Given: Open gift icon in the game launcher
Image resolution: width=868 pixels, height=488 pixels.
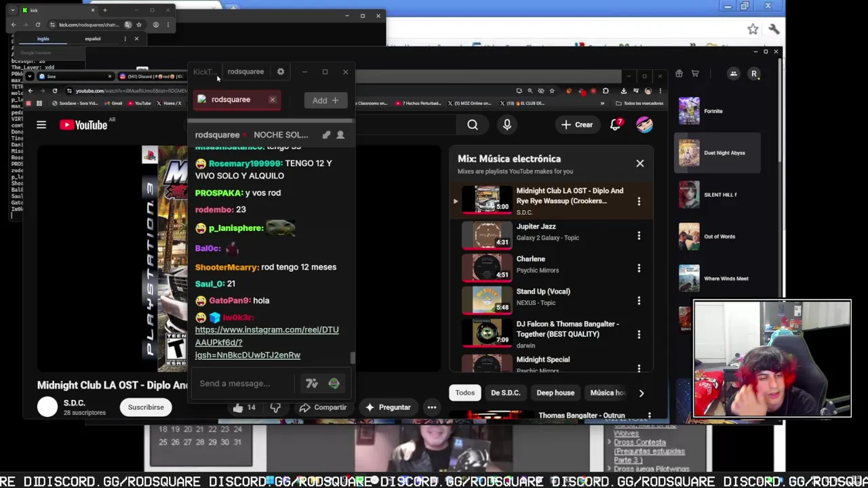Looking at the screenshot, I should [679, 73].
